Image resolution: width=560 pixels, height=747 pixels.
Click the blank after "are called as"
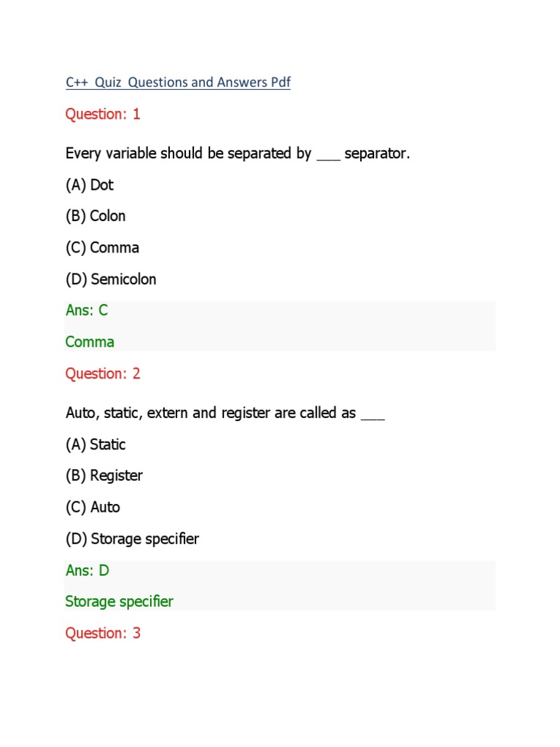click(373, 414)
